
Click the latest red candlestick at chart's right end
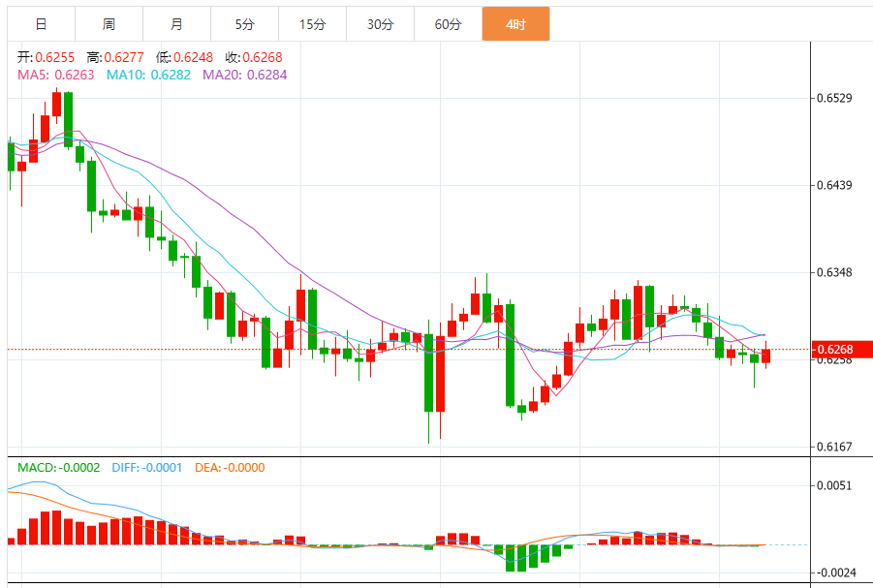click(766, 356)
